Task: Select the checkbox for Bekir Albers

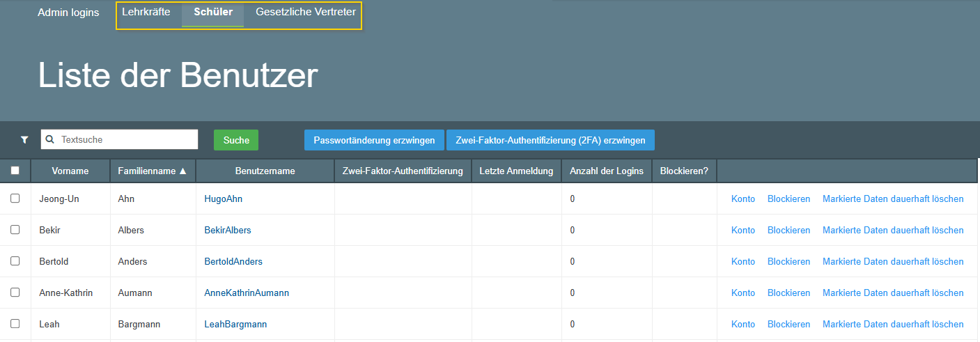Action: click(x=15, y=230)
